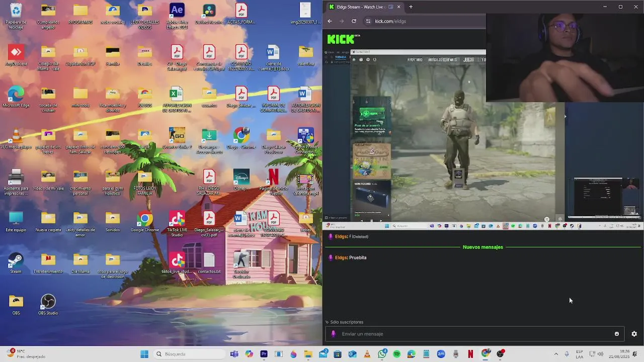Open Zoom from taskbar

click(x=441, y=354)
